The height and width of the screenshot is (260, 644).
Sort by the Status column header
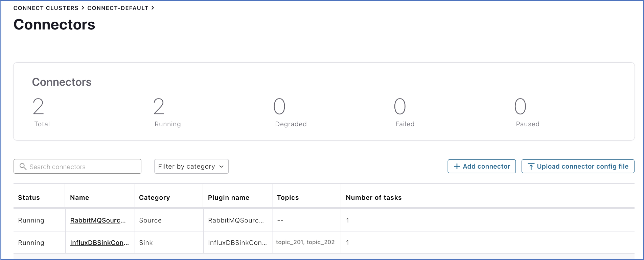(x=29, y=198)
